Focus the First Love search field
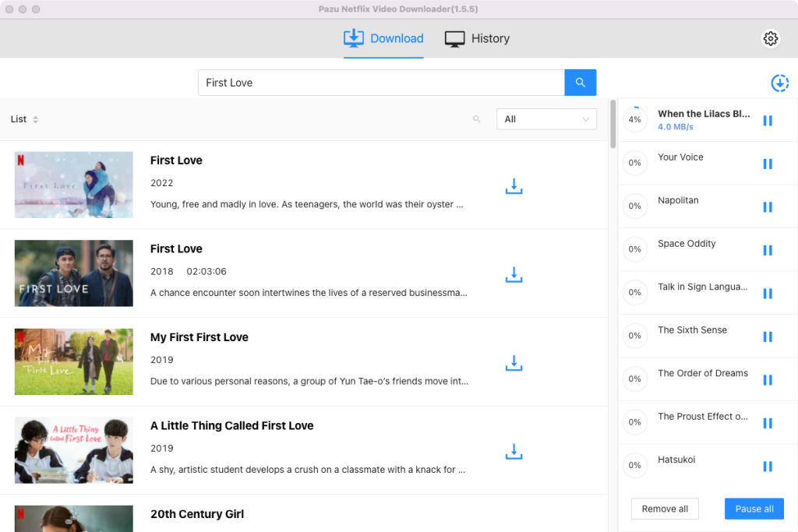Viewport: 798px width, 532px height. [381, 83]
